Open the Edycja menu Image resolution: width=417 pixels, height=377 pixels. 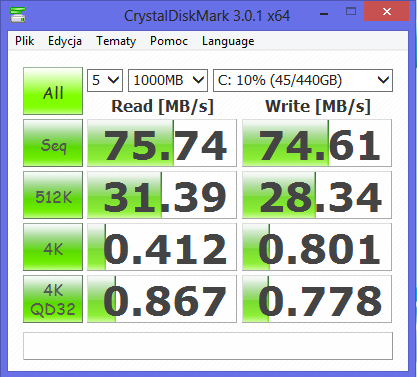click(65, 41)
